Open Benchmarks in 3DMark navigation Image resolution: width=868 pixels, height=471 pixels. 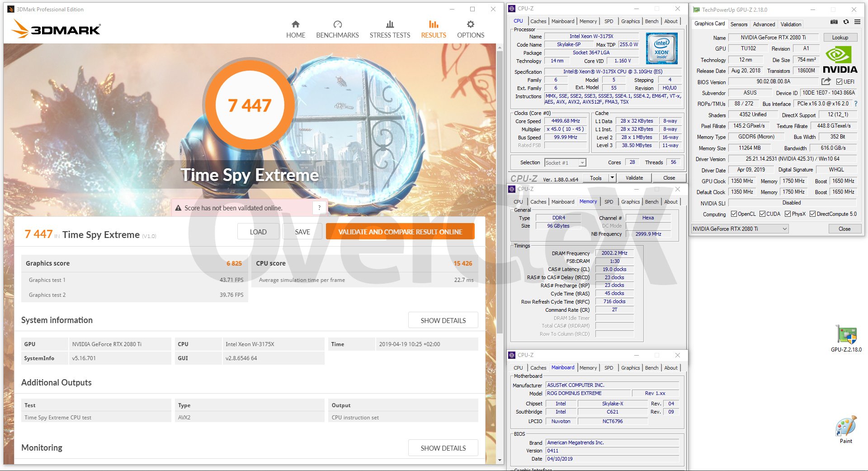tap(337, 29)
